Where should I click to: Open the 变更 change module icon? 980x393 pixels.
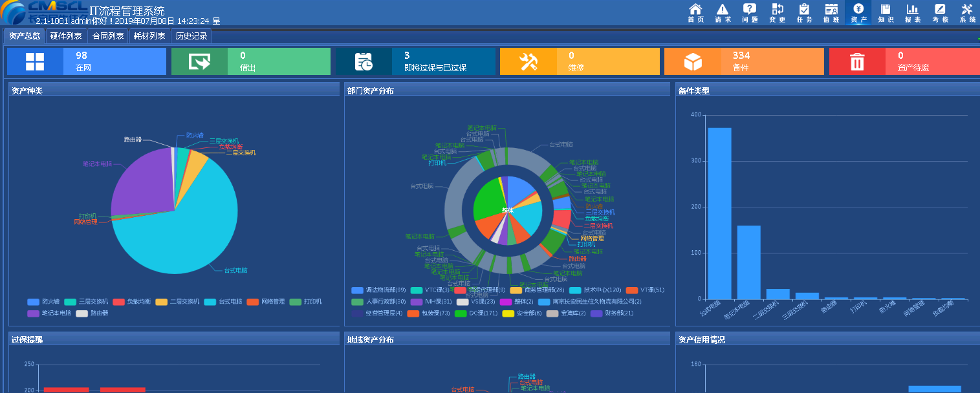(x=778, y=13)
